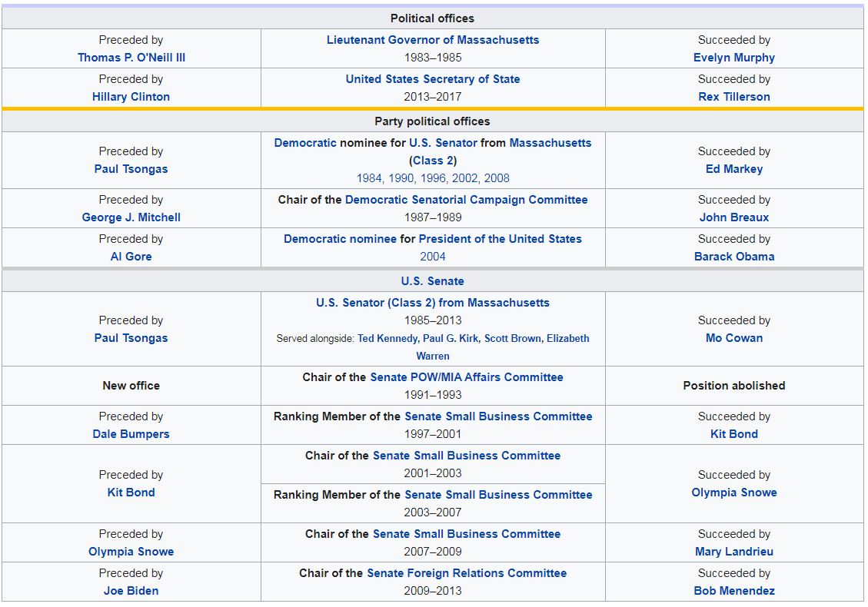868x607 pixels.
Task: Select the Position abolished cell text
Action: (x=733, y=386)
